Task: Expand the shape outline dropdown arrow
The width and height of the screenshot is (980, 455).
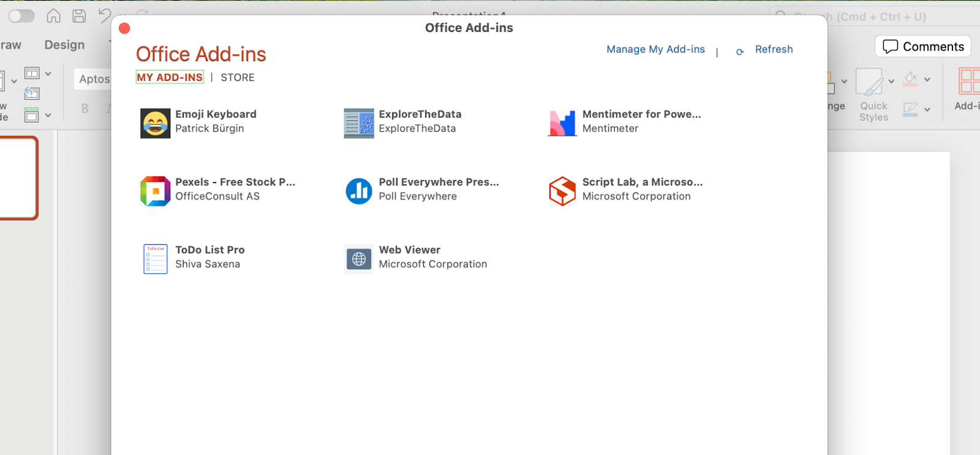Action: tap(927, 110)
